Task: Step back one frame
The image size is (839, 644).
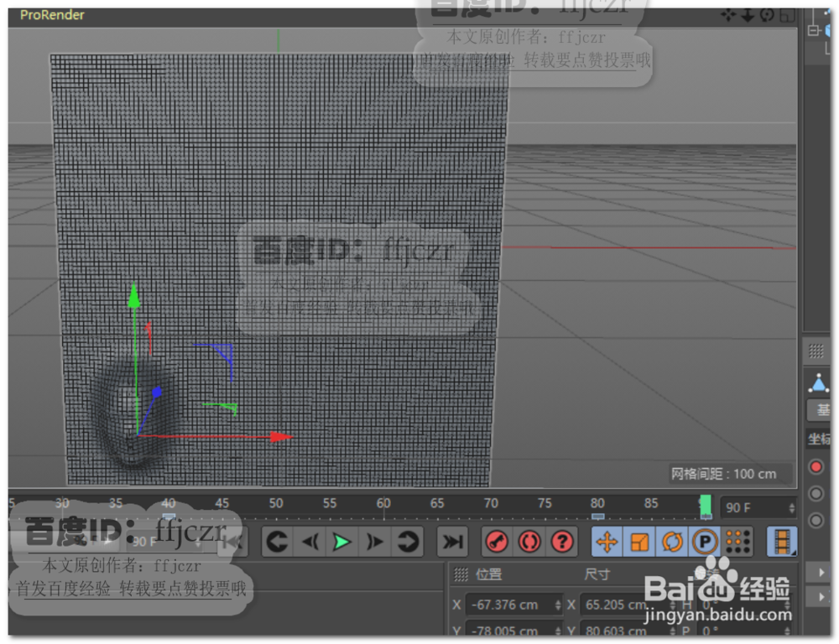Action: (x=310, y=542)
